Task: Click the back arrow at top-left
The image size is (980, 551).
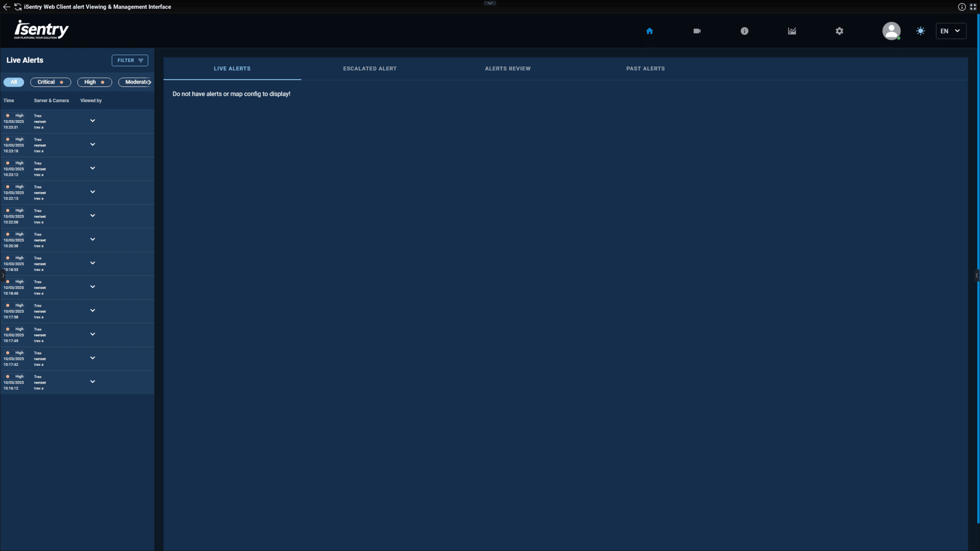Action: pos(7,7)
